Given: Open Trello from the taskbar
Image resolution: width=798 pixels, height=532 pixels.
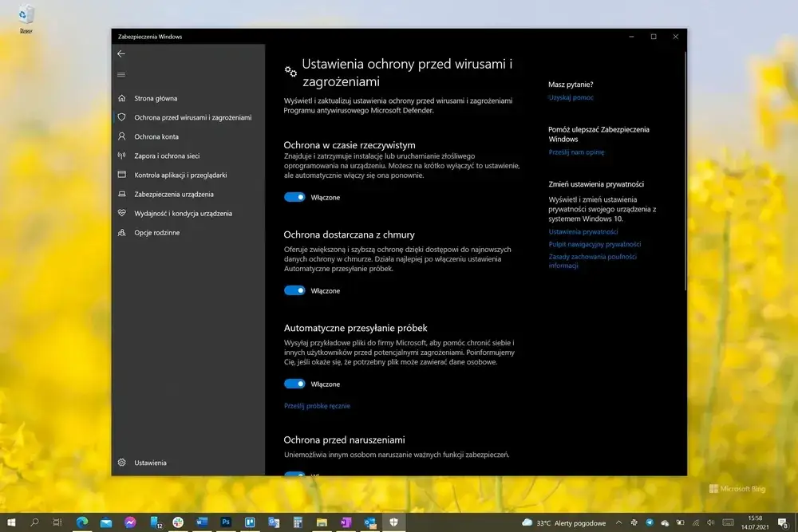Looking at the screenshot, I should click(250, 522).
